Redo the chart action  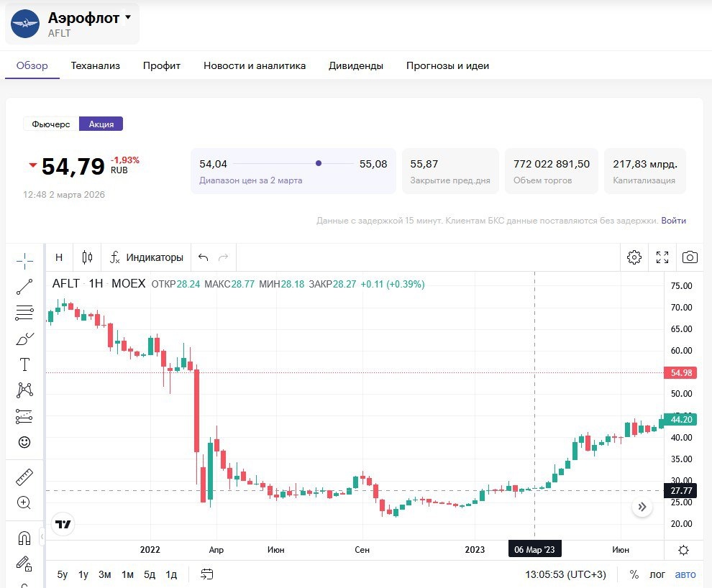(223, 258)
